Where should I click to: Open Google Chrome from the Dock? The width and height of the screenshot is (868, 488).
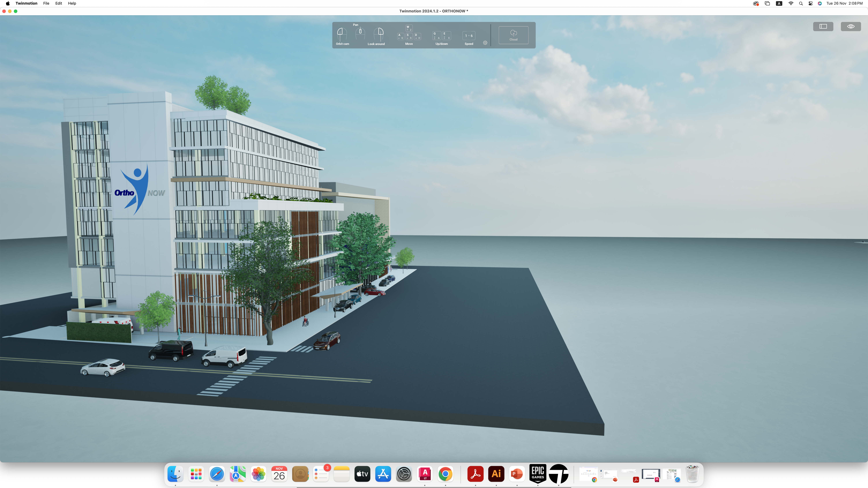(445, 474)
